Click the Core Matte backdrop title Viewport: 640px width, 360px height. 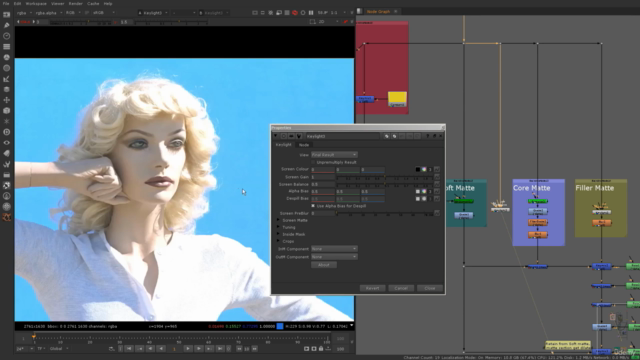tap(531, 188)
